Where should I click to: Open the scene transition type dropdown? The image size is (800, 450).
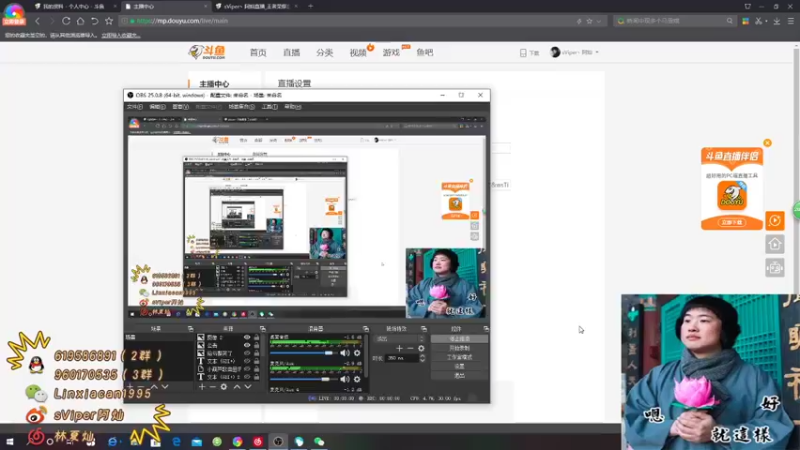[x=400, y=339]
